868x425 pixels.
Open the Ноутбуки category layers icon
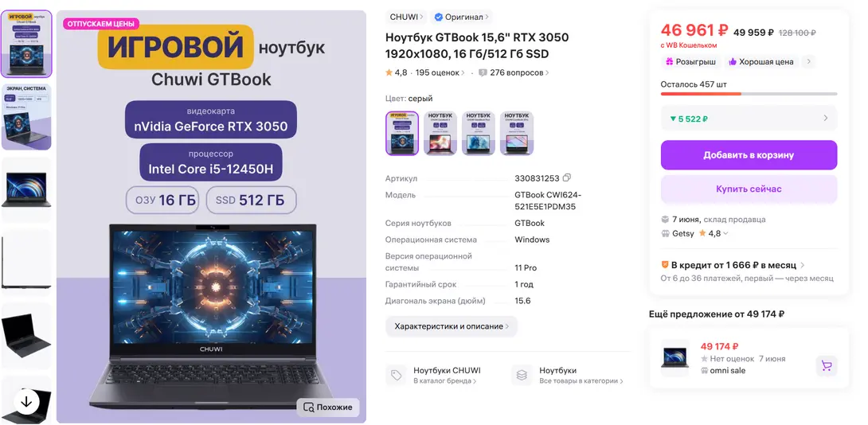[522, 375]
